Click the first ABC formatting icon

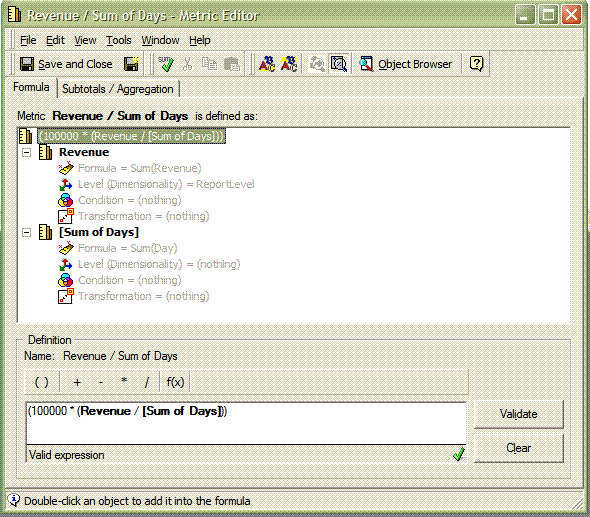(267, 64)
